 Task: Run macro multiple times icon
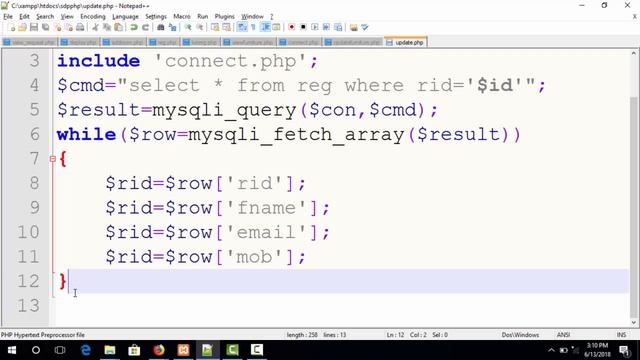point(326,27)
